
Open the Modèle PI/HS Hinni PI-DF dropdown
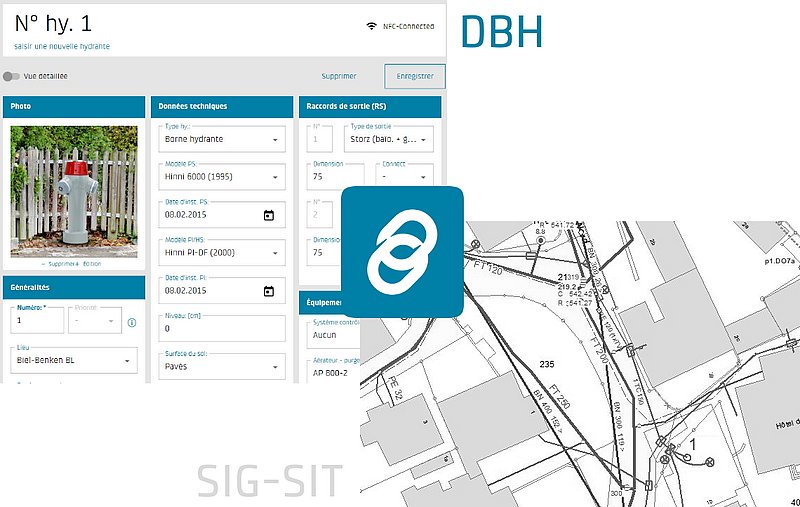pos(222,252)
